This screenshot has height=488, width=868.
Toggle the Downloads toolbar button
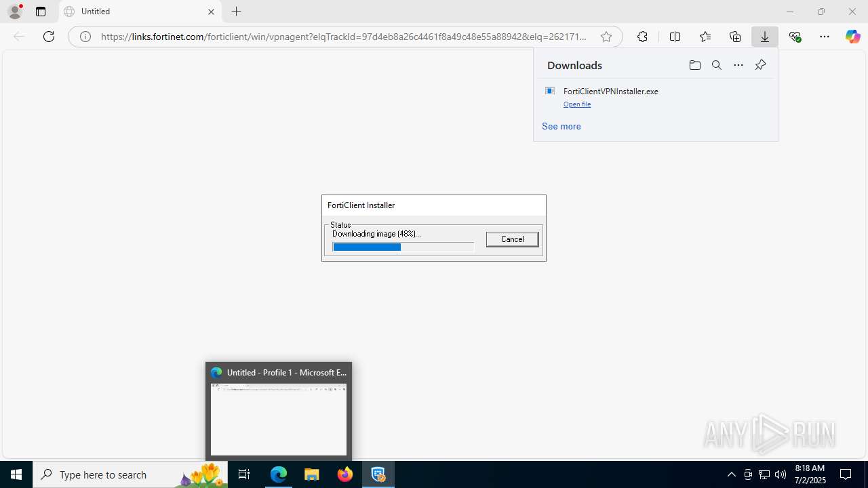(765, 37)
